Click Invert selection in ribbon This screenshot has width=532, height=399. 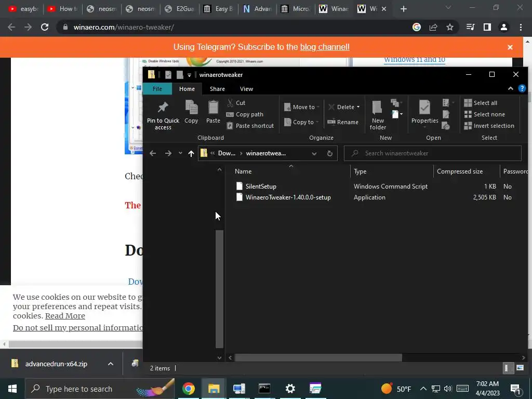(x=489, y=126)
